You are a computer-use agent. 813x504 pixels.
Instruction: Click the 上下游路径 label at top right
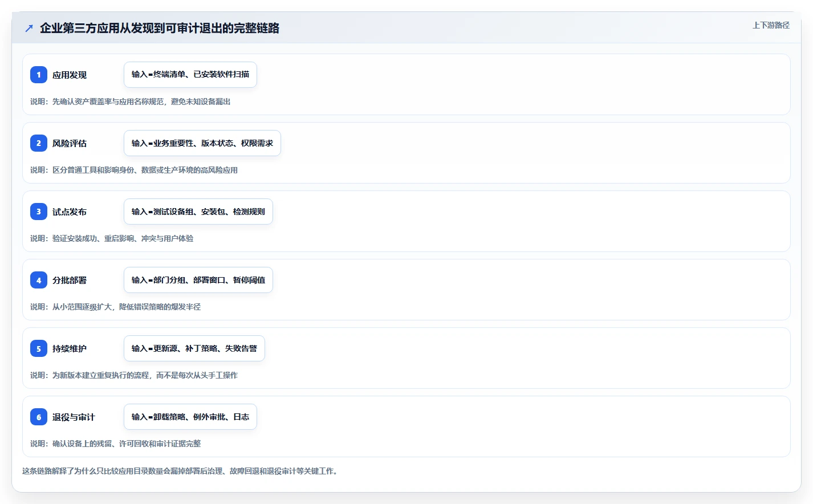click(771, 25)
